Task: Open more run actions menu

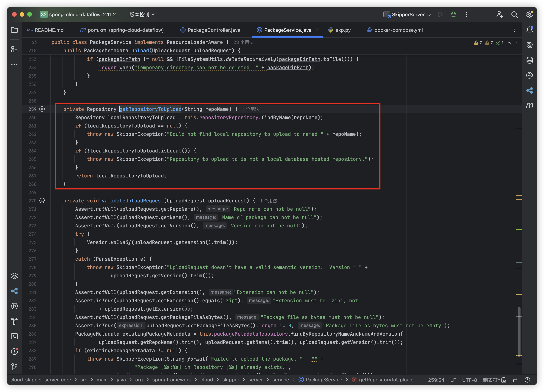Action: click(x=466, y=14)
